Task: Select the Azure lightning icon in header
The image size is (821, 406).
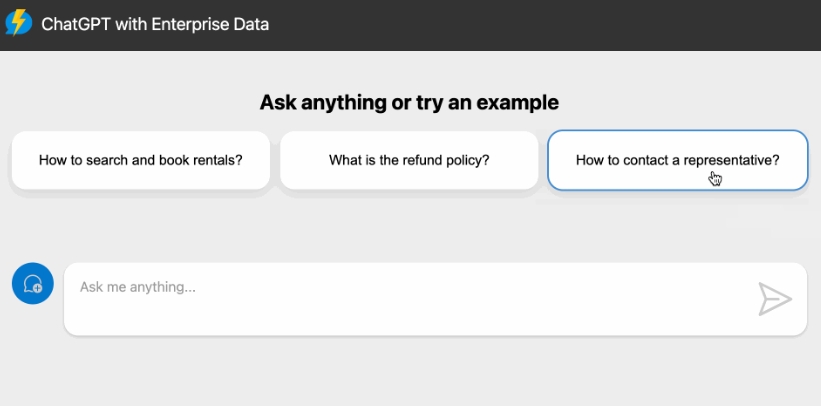Action: 18,23
